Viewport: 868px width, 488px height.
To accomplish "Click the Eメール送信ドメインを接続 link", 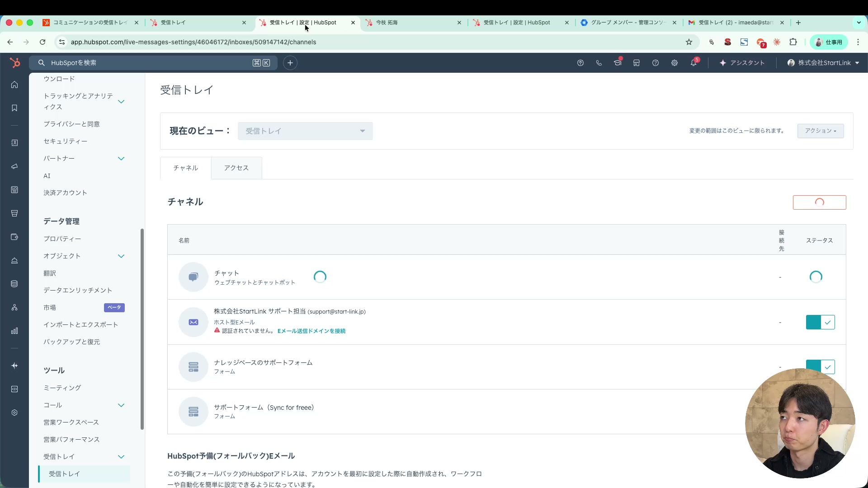I will tap(311, 331).
